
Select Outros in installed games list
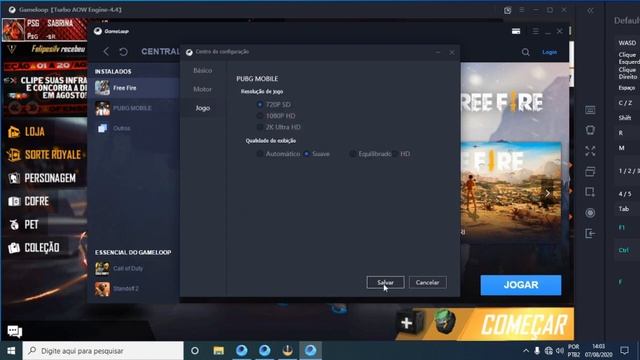click(133, 128)
